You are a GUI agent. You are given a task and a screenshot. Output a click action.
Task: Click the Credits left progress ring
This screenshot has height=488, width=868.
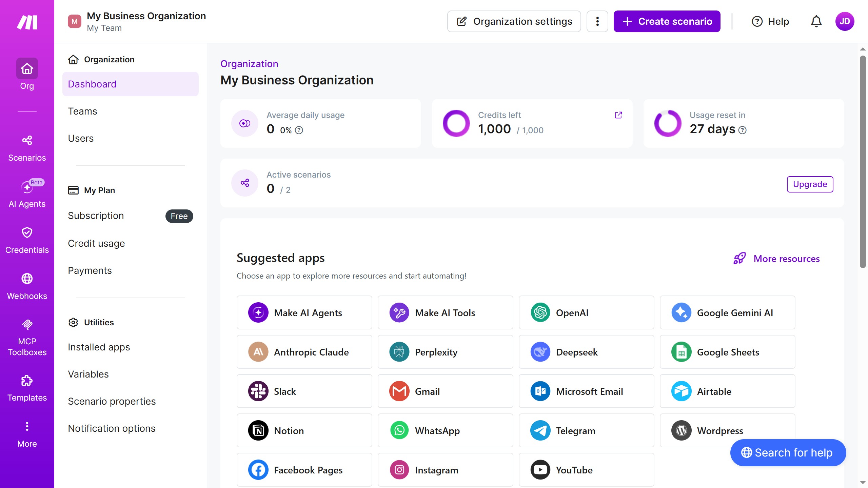tap(456, 123)
